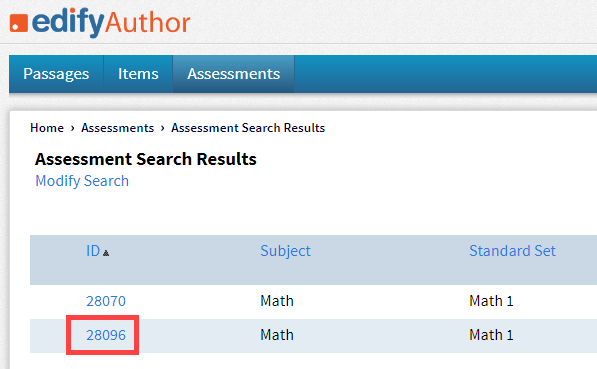This screenshot has height=369, width=597.
Task: Sort results by ID column header
Action: click(93, 251)
